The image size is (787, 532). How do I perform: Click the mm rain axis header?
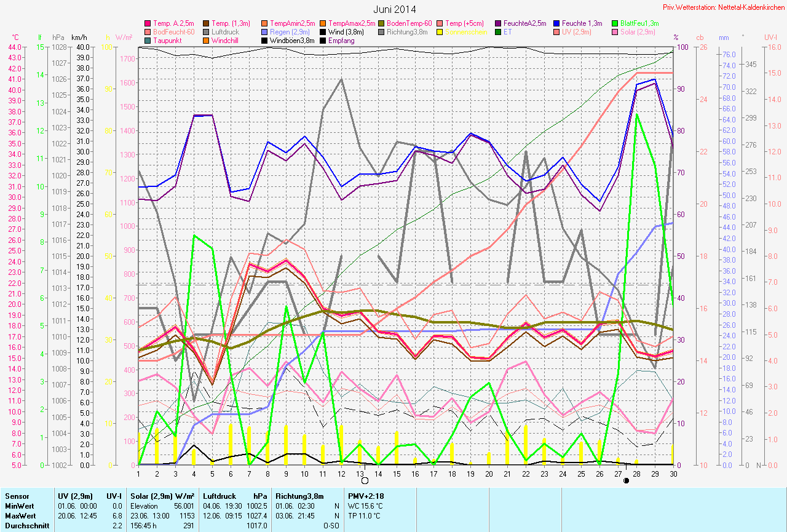724,38
